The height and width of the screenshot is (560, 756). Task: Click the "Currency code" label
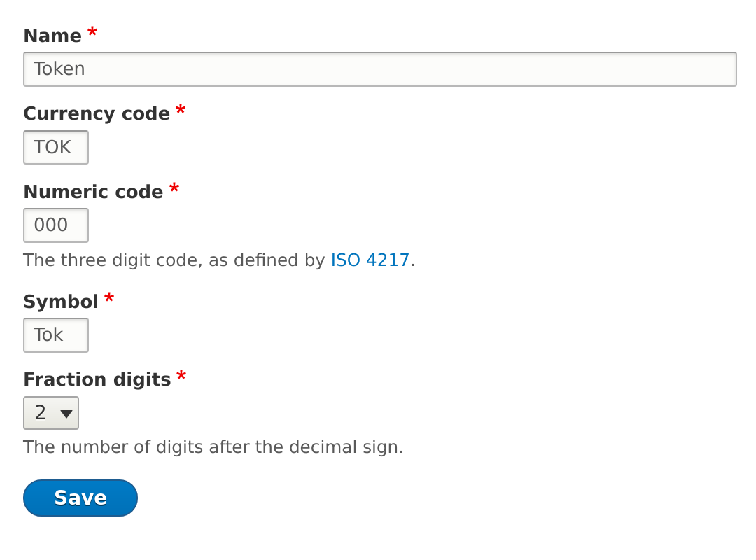pos(97,113)
